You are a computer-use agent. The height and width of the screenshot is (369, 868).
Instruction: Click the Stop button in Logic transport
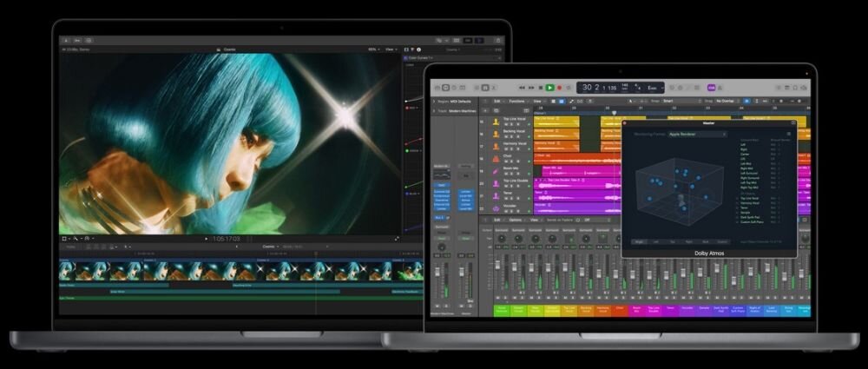pyautogui.click(x=540, y=88)
